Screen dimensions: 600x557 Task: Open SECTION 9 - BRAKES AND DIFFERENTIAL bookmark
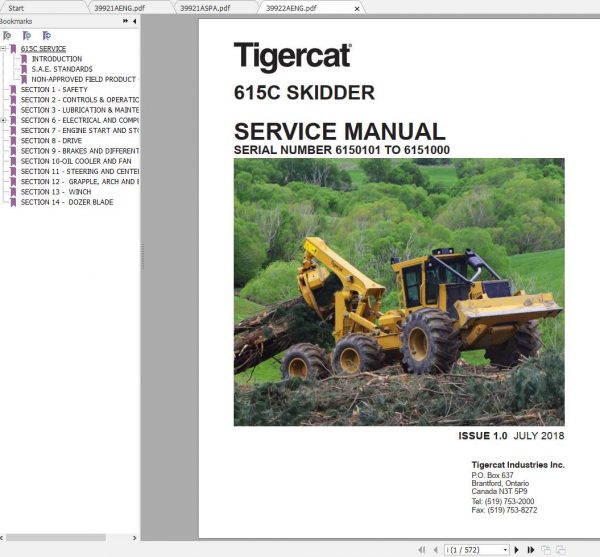click(80, 151)
